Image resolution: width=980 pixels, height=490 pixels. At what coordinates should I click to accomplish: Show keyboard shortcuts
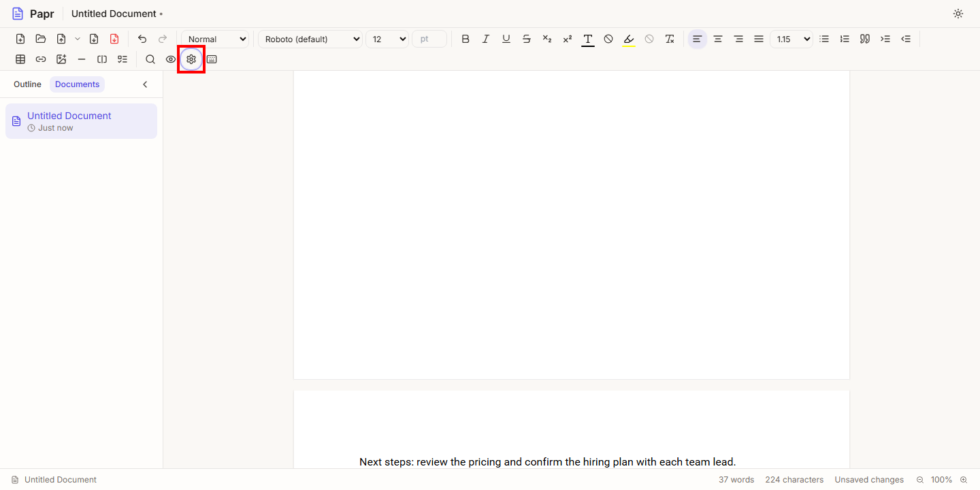point(212,59)
